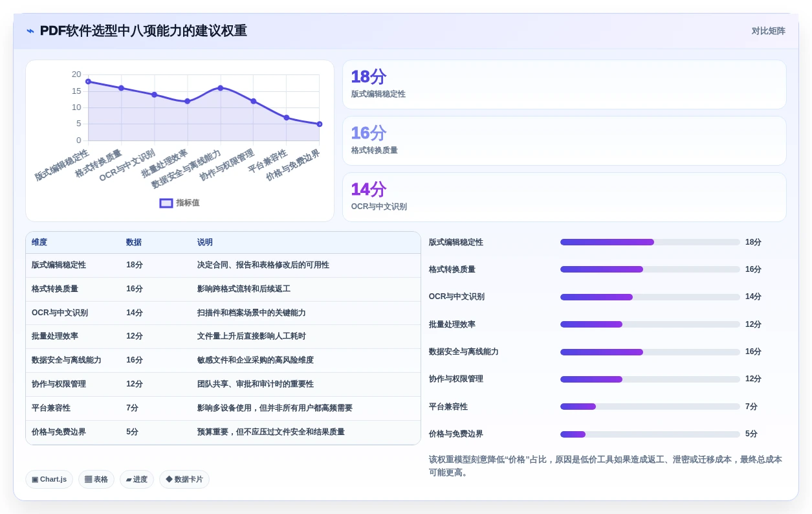Click the 表格 tag chip

pos(96,480)
